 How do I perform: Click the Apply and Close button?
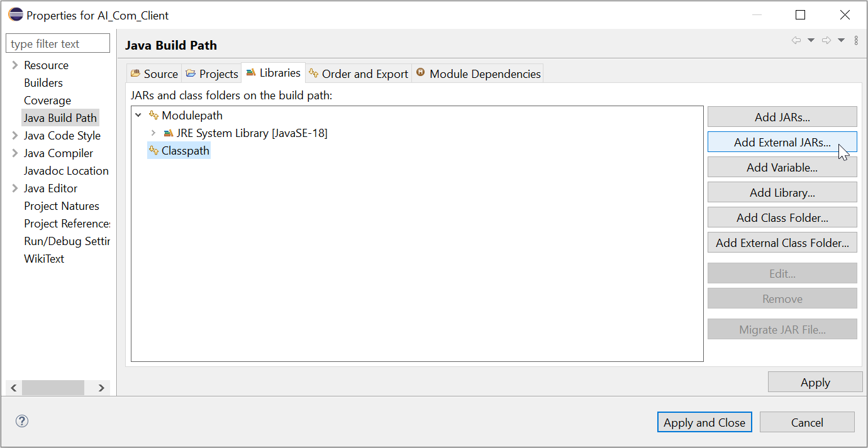click(x=704, y=422)
